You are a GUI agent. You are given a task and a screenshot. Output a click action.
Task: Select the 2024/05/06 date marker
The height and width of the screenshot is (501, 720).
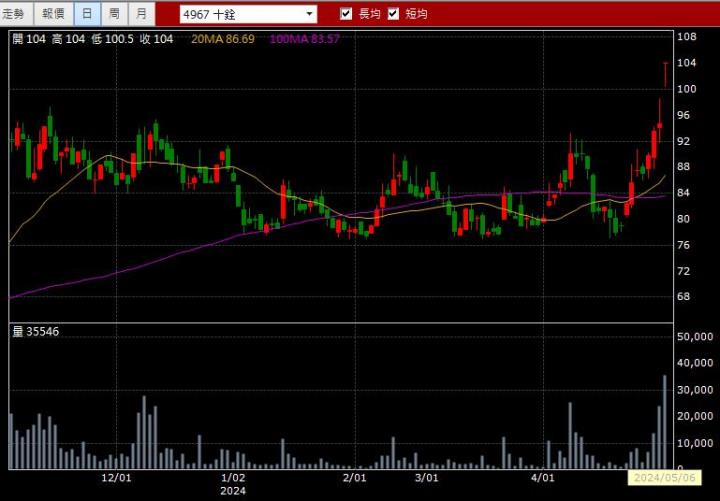coord(662,479)
